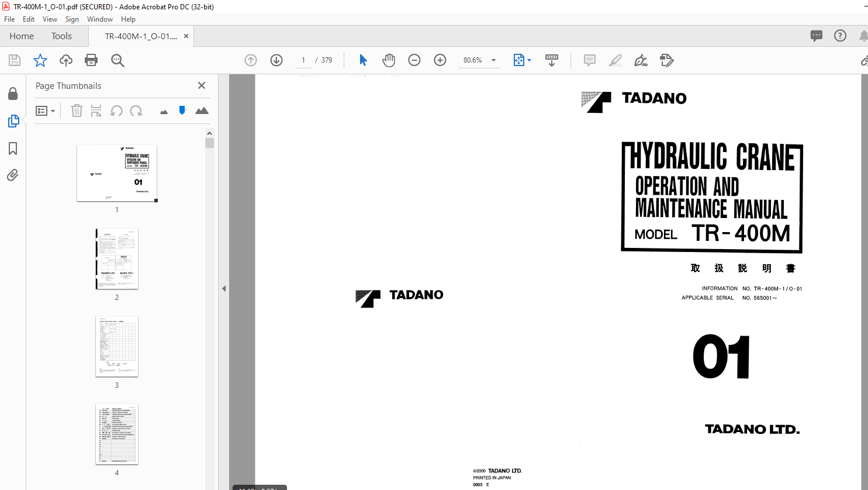The image size is (868, 490).
Task: Click the scrolling mode keyboard-arrow icon
Action: click(x=552, y=60)
